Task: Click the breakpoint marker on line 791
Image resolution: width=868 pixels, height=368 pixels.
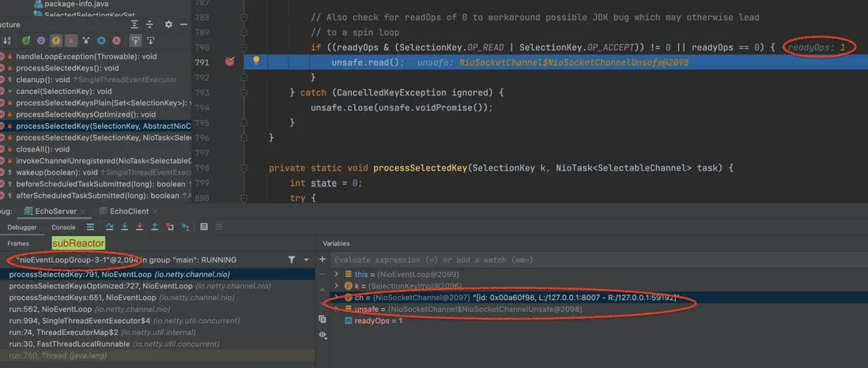Action: click(x=230, y=62)
